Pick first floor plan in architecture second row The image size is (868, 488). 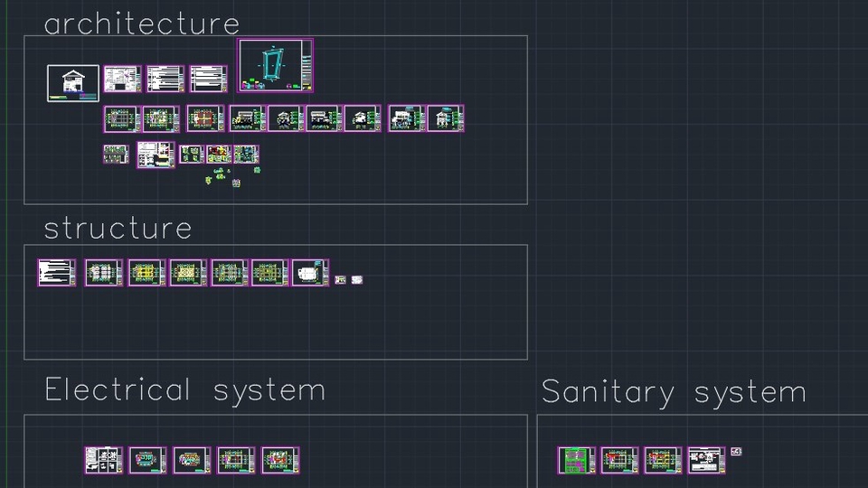[x=122, y=119]
